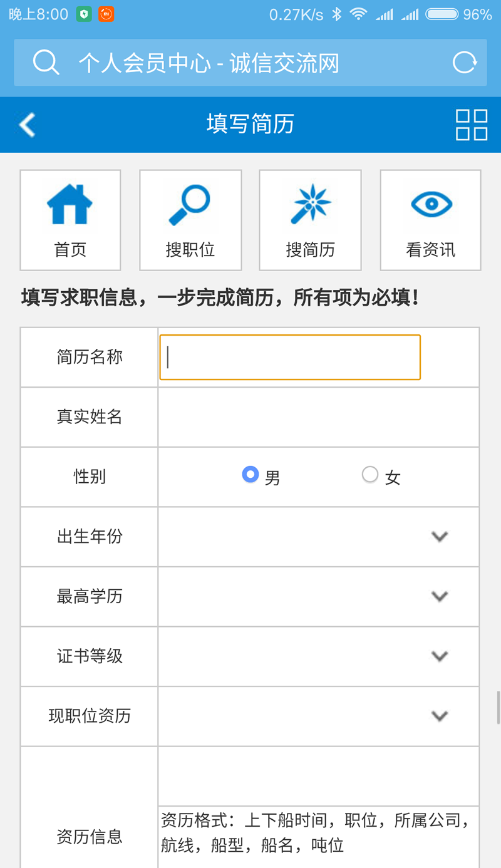501x868 pixels.
Task: Open the grid menu icon
Action: point(472,125)
